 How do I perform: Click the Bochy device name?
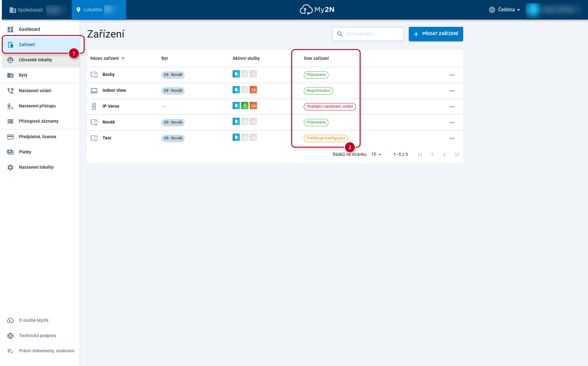point(109,74)
